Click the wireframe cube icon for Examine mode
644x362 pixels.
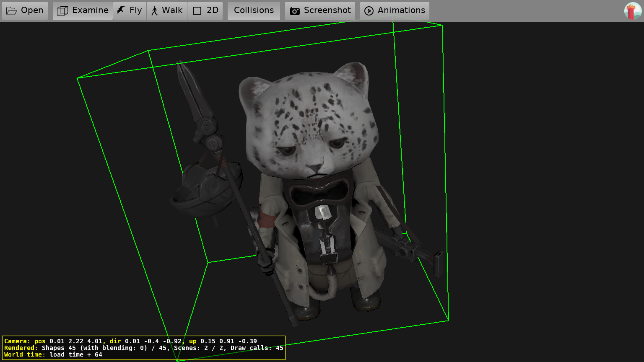click(x=62, y=11)
